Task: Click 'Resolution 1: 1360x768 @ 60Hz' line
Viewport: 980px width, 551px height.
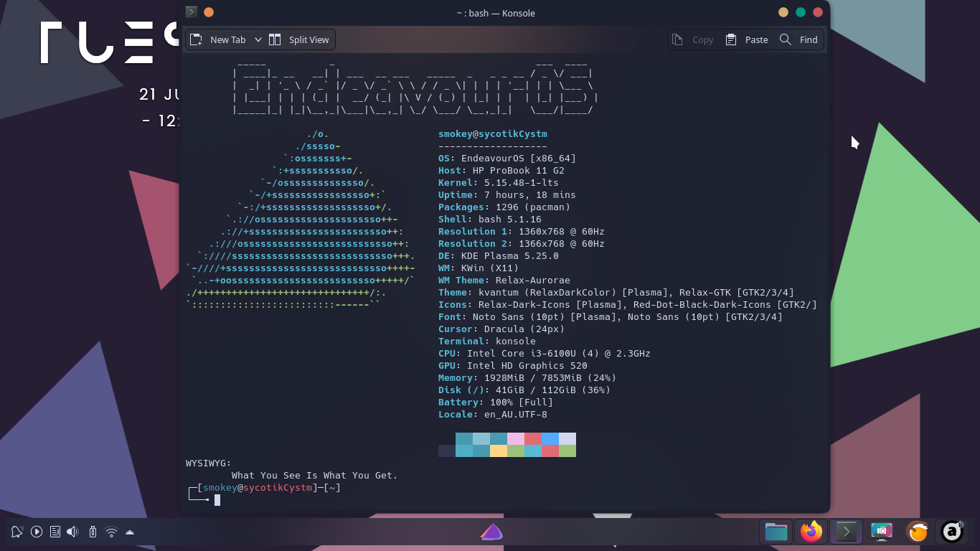Action: click(522, 232)
